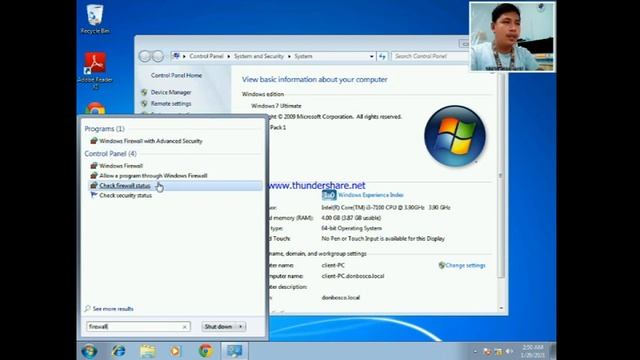
Task: Click the network tray icon
Action: (498, 351)
